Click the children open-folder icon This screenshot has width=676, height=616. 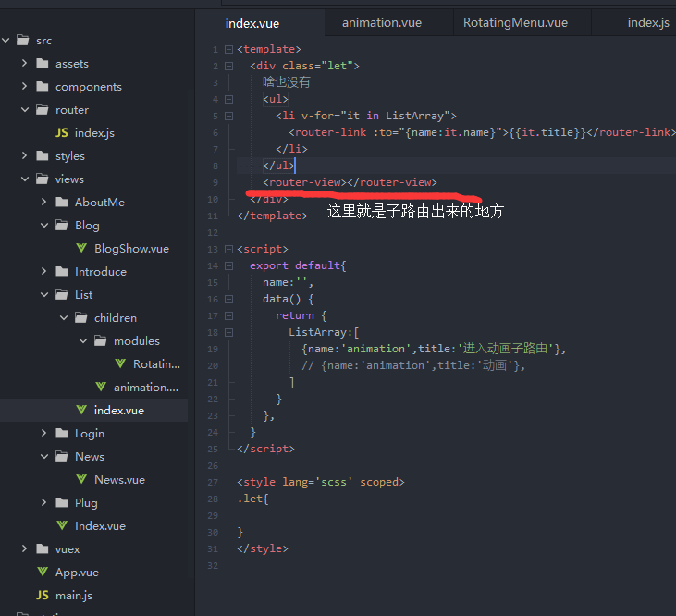tap(81, 317)
